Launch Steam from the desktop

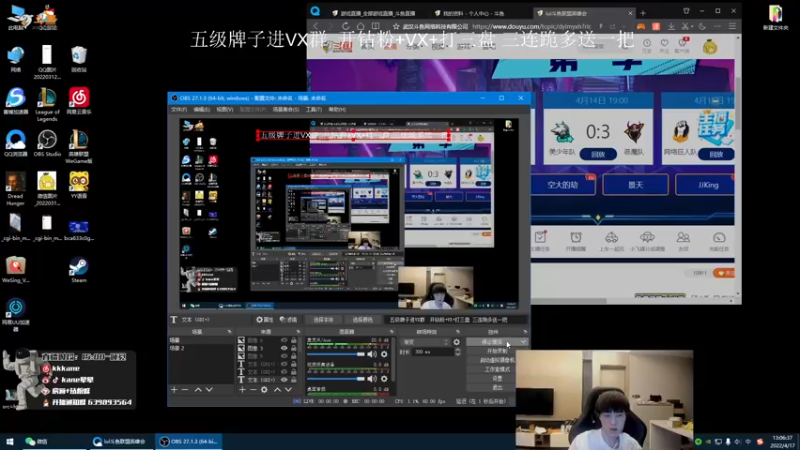(79, 270)
